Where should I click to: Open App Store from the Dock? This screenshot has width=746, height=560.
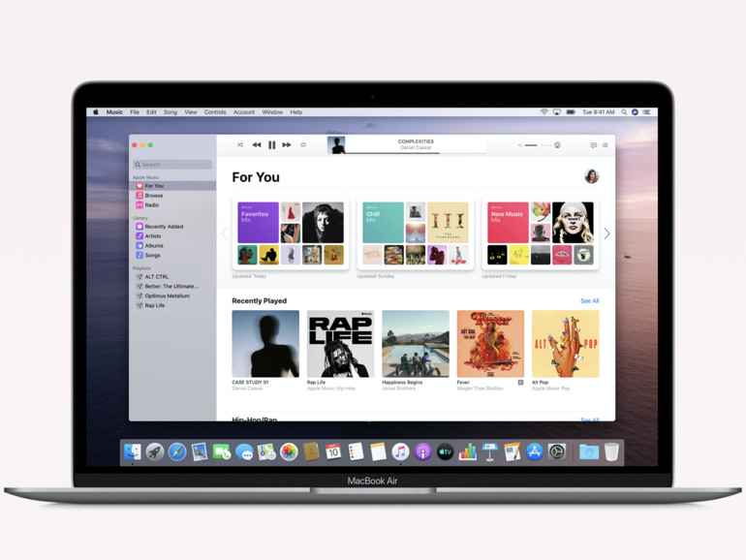(x=534, y=452)
